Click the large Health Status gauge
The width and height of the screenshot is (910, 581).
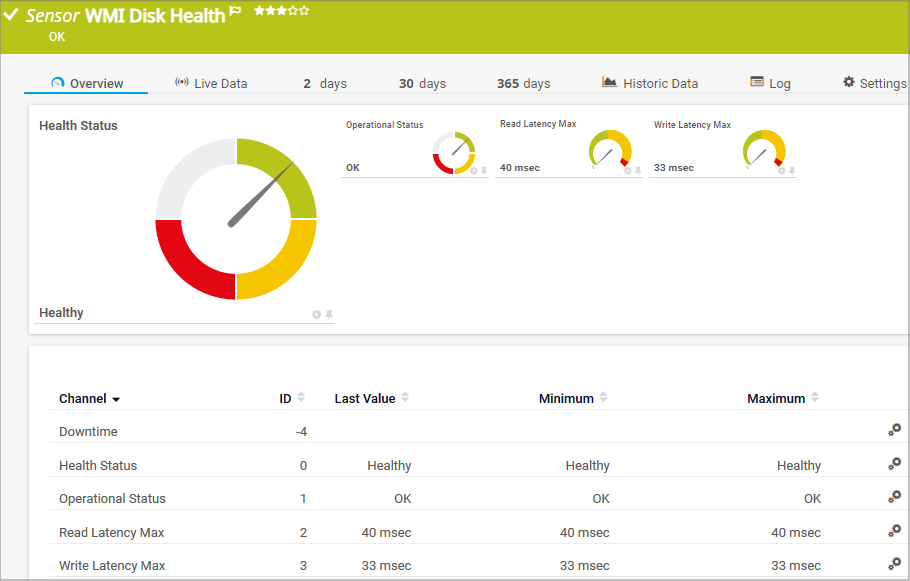pos(236,219)
